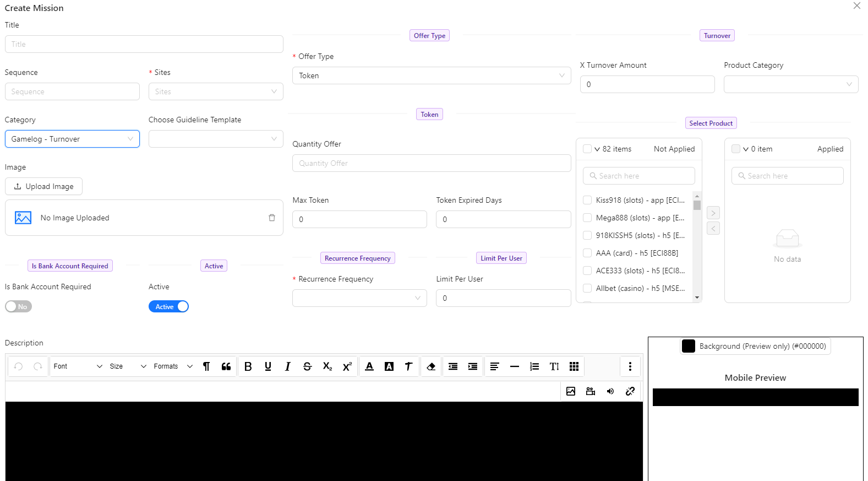868x481 pixels.
Task: Open the Sites dropdown
Action: pyautogui.click(x=216, y=91)
